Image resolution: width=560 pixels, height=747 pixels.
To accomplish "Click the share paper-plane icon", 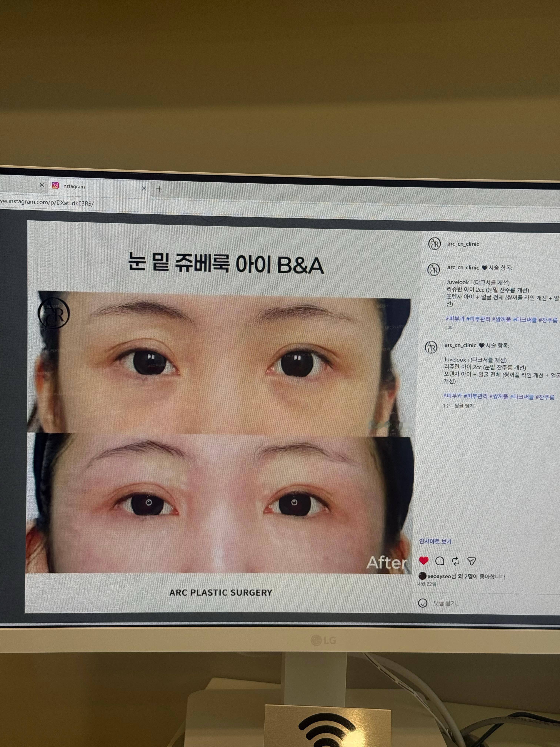I will point(471,561).
